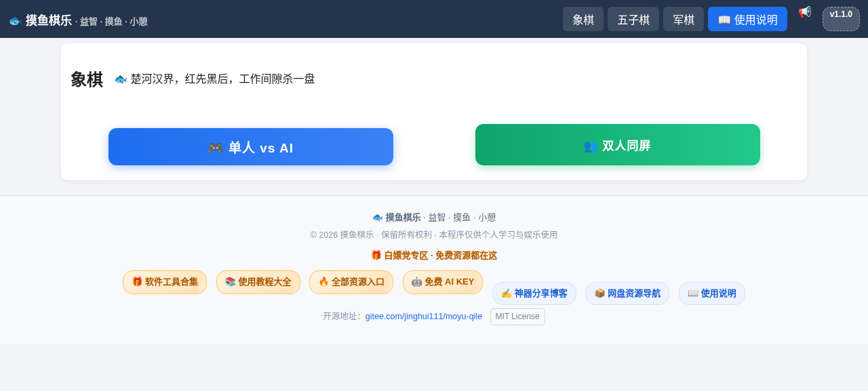
Task: Select the 军棋 tab
Action: tap(684, 19)
